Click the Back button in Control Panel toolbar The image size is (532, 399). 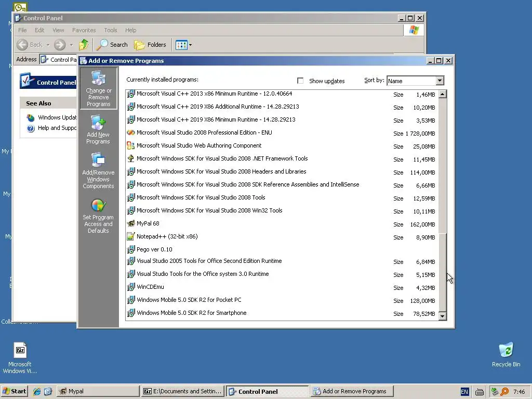(30, 45)
